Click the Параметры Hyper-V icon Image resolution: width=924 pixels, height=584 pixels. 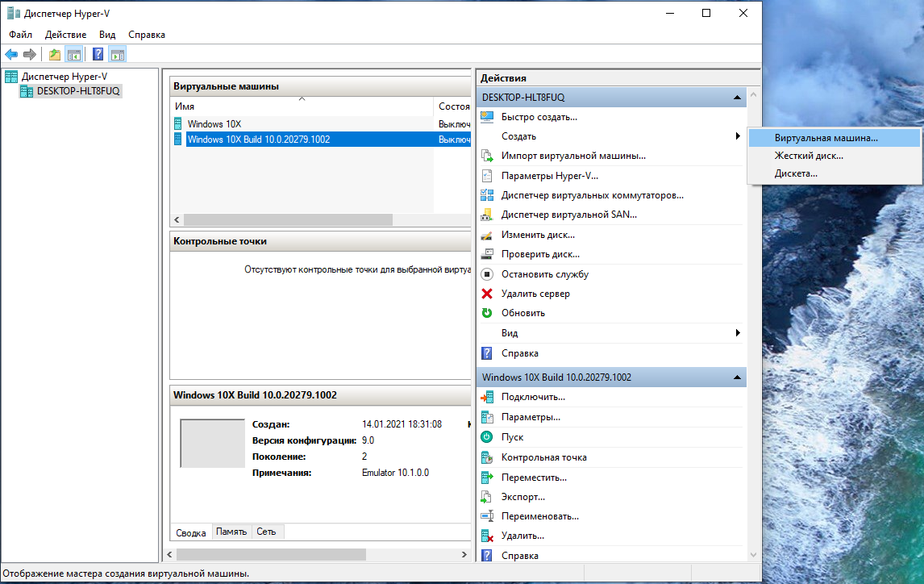coord(487,176)
